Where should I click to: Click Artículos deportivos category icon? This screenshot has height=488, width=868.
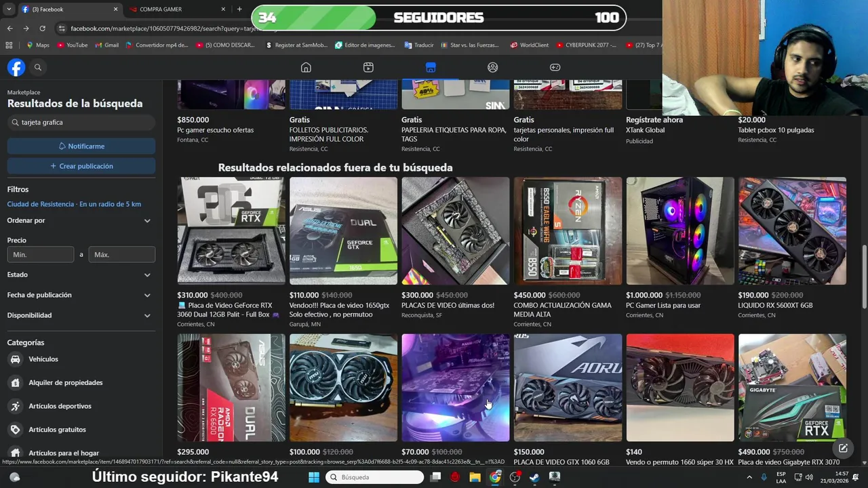[x=15, y=406]
